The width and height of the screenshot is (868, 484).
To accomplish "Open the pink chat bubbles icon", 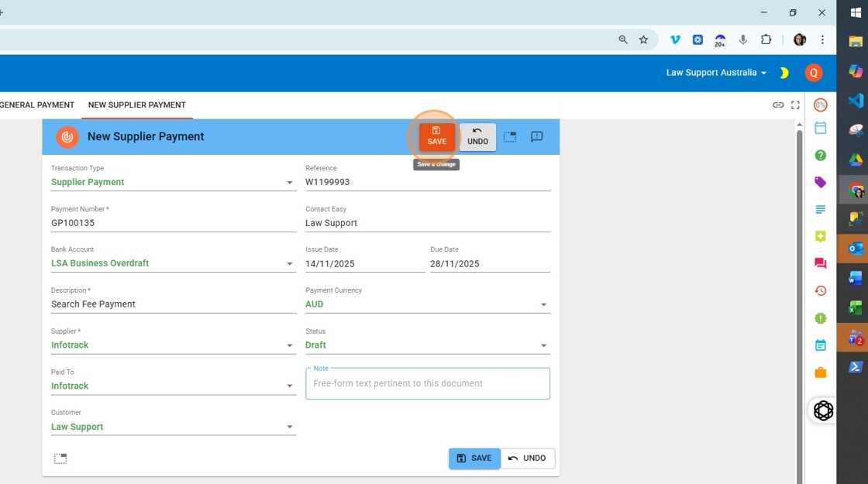I will click(820, 263).
